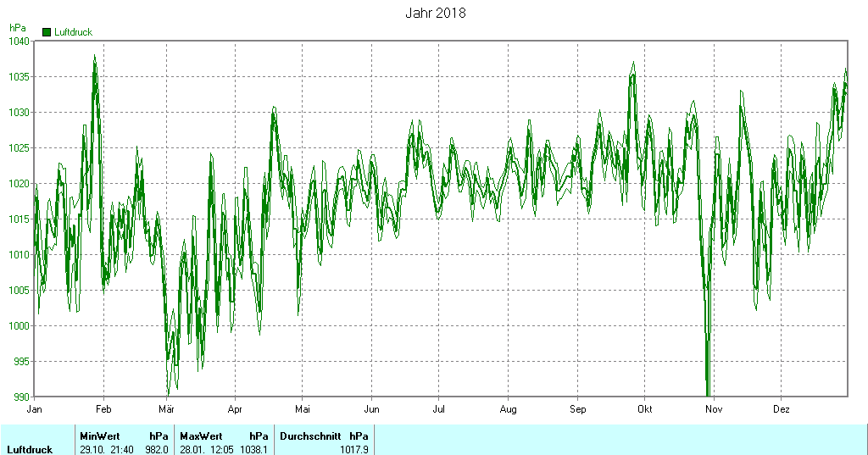Select the Feb label on the time axis
Viewport: 868px width, 455px height.
click(x=103, y=409)
